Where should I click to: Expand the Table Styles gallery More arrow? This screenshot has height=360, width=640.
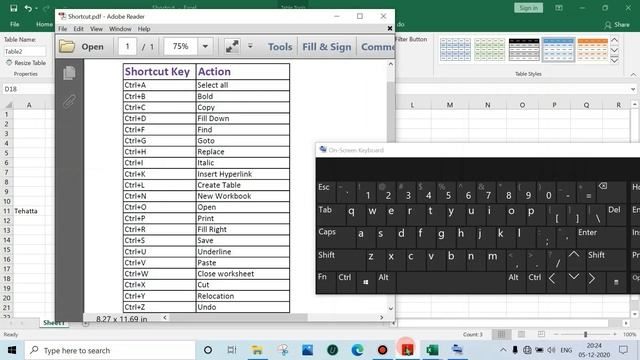tap(615, 60)
